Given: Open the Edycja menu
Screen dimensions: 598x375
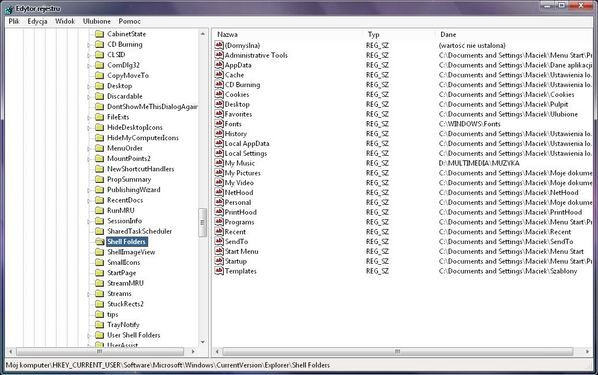Looking at the screenshot, I should (37, 21).
